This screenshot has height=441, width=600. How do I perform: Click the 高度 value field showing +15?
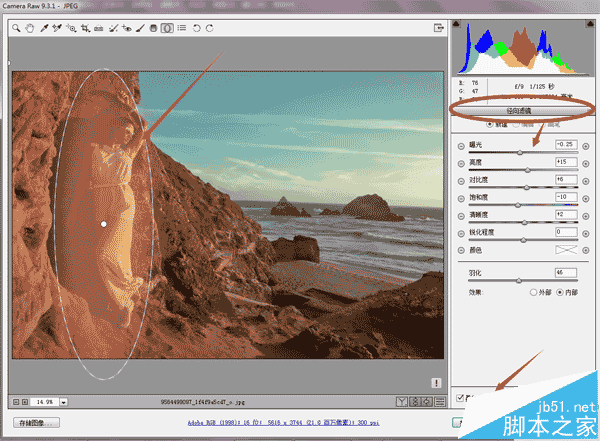coord(566,162)
